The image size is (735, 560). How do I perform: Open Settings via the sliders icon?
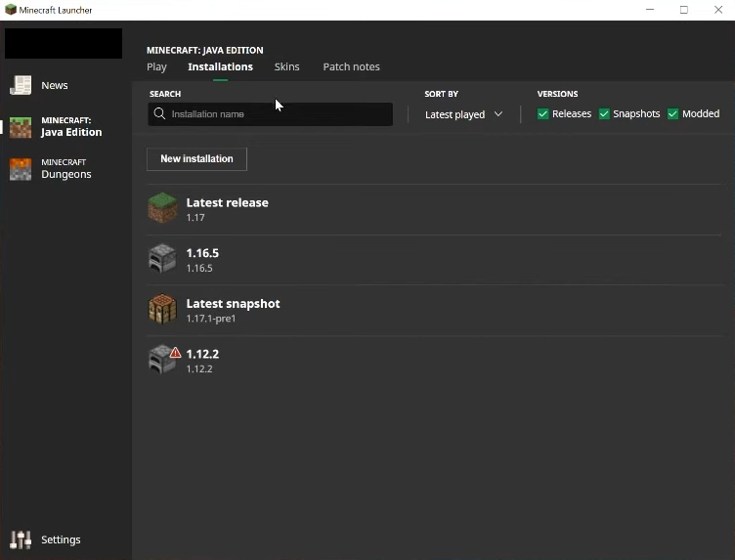coord(21,539)
